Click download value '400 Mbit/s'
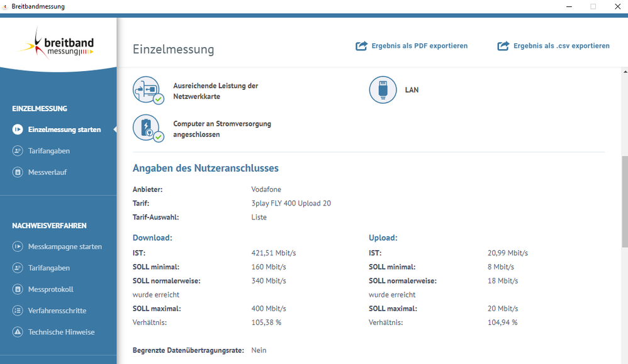 [x=269, y=309]
